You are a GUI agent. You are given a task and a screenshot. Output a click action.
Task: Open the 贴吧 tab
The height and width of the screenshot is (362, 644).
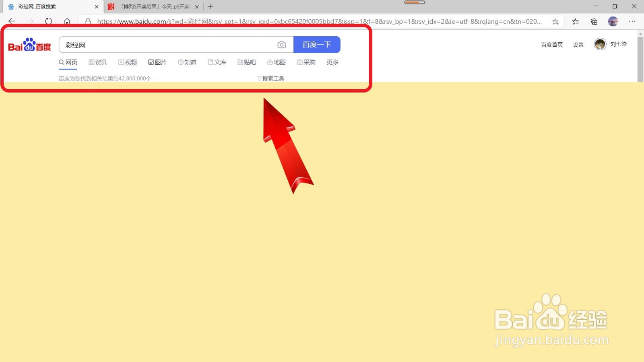click(x=247, y=62)
